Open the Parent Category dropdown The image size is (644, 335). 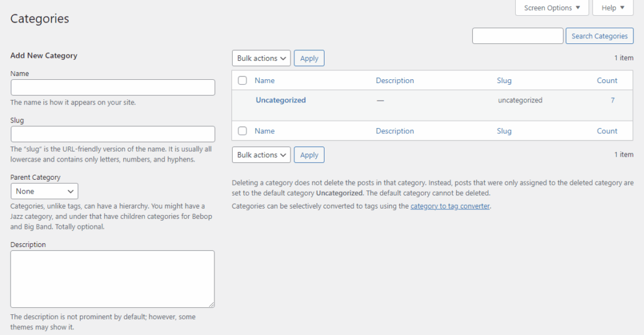pyautogui.click(x=45, y=191)
